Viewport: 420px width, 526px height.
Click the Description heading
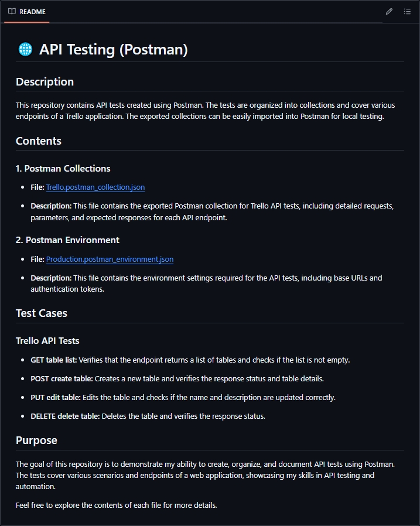45,81
